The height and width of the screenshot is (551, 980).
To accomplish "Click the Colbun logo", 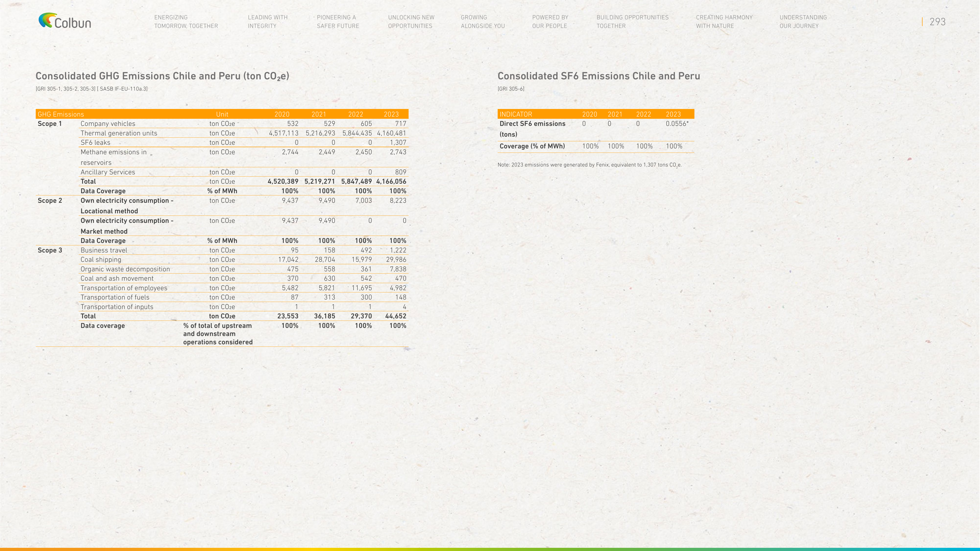I will click(65, 21).
